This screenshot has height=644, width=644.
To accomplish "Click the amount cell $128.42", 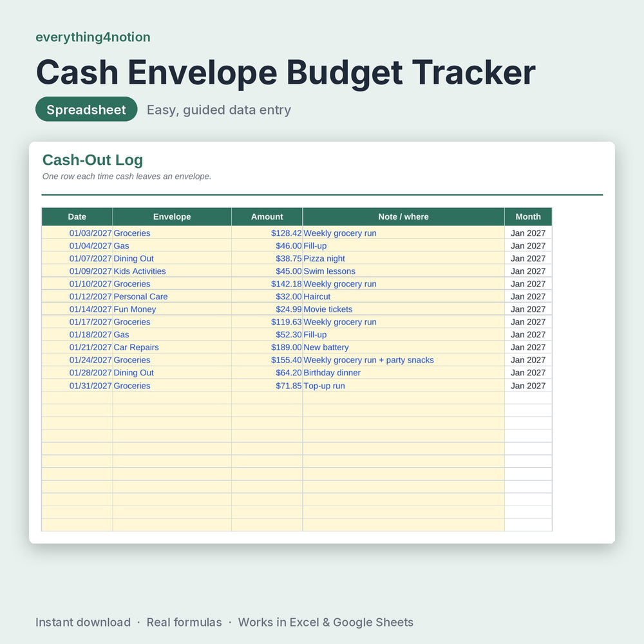I will pos(267,233).
